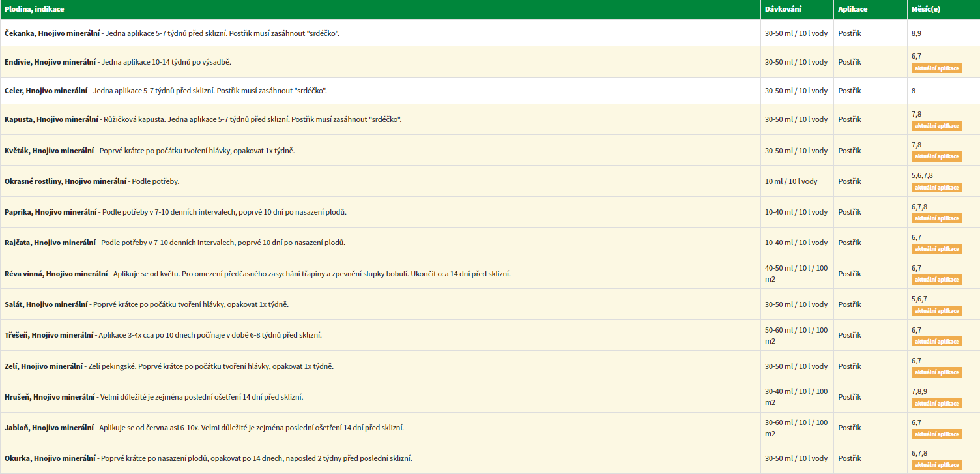Click the 'Dávkování' column header
The height and width of the screenshot is (474, 980).
pyautogui.click(x=783, y=9)
